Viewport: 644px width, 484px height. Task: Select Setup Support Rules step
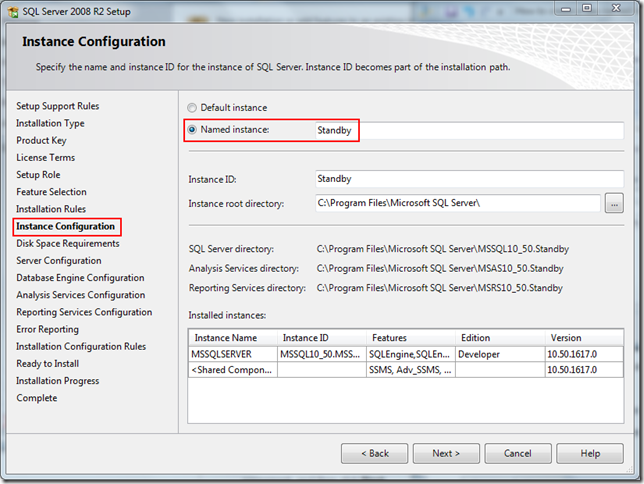[x=58, y=106]
